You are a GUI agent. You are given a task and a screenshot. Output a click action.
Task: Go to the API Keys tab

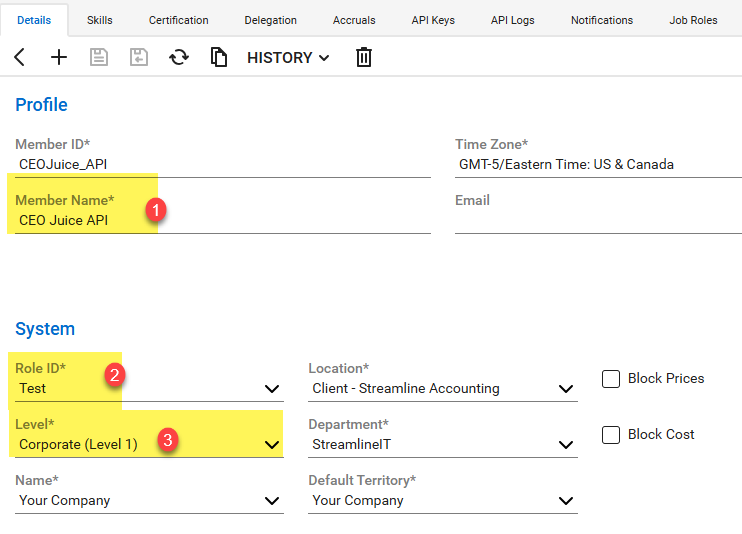(x=433, y=20)
